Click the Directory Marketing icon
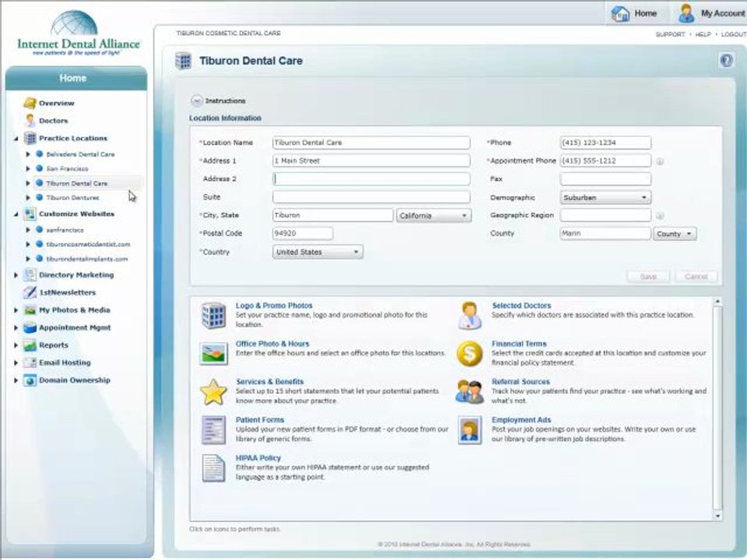This screenshot has height=560, width=747. pos(30,275)
